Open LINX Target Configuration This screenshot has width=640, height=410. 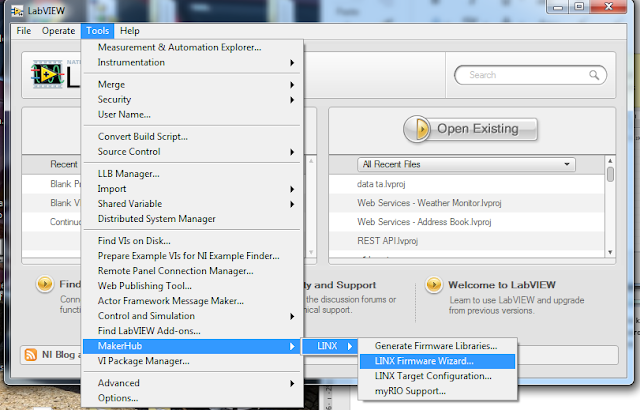[438, 376]
